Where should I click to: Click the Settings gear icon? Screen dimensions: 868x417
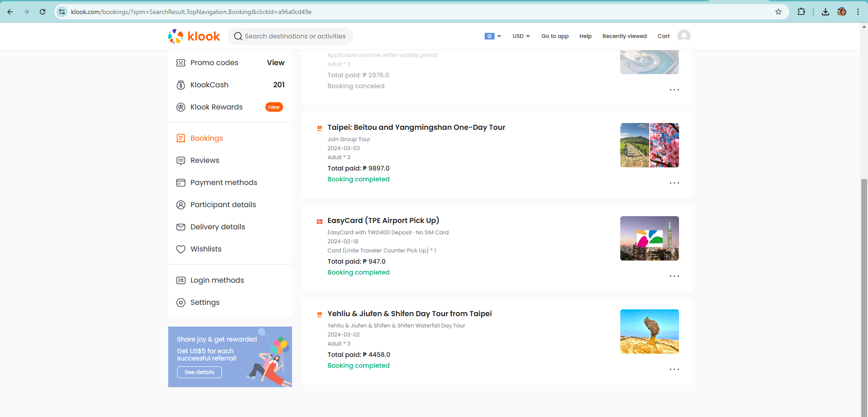[x=181, y=303]
